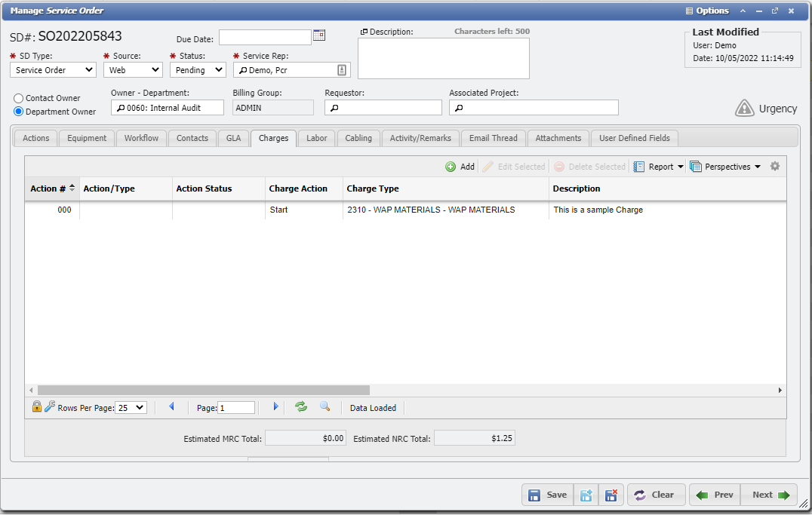Open the Email Thread tab
Image resolution: width=812 pixels, height=515 pixels.
coord(493,138)
